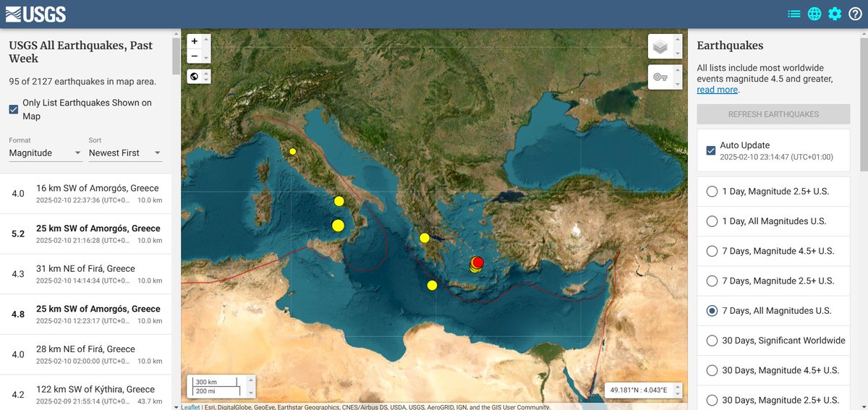Click the read more link
The height and width of the screenshot is (410, 868).
click(718, 90)
